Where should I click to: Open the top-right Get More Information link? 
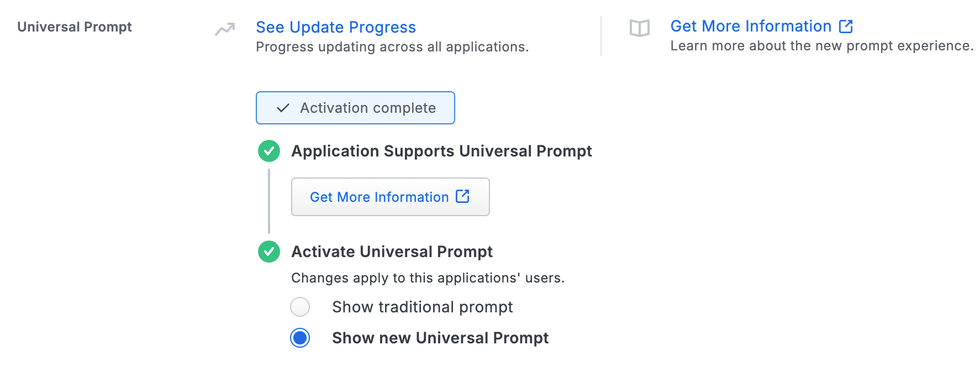750,26
